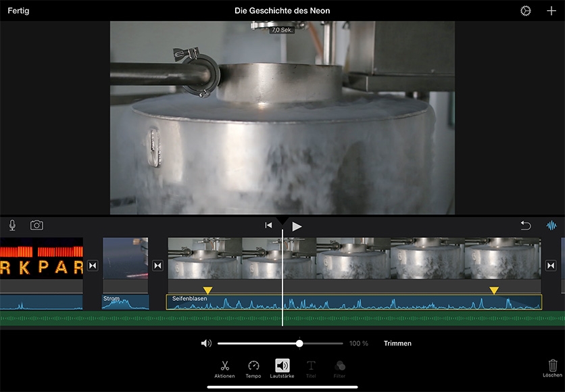Viewport: 565px width, 392px height.
Task: Open the Titel text tool
Action: pos(311,369)
